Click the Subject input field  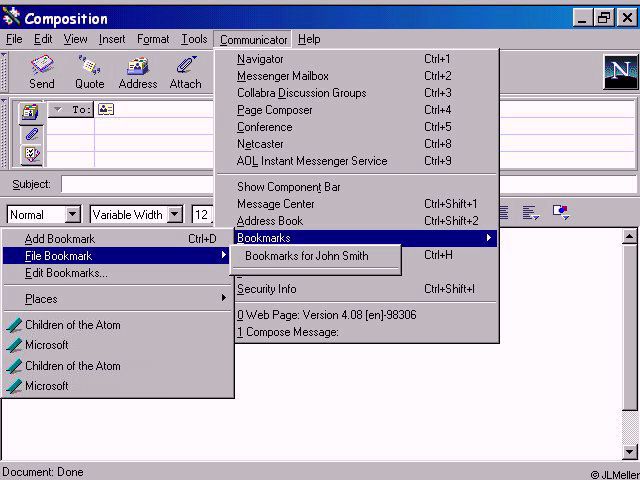coord(137,184)
